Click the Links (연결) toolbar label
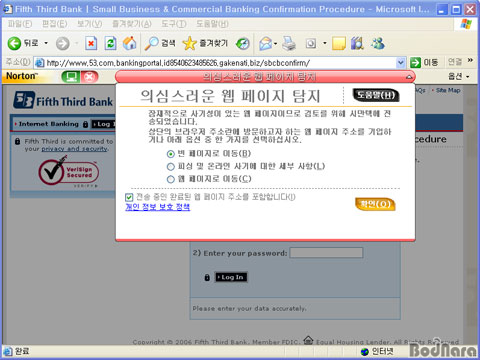The height and width of the screenshot is (360, 480). point(455,62)
